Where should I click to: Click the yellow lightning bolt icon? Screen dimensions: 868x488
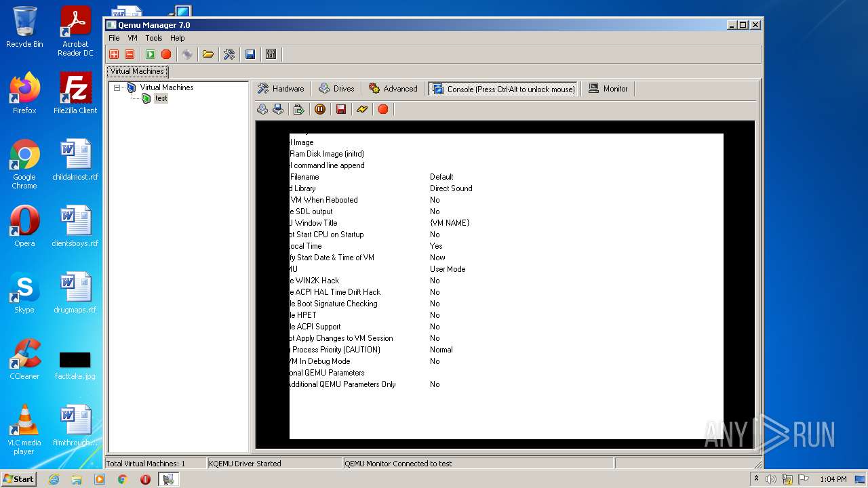362,109
